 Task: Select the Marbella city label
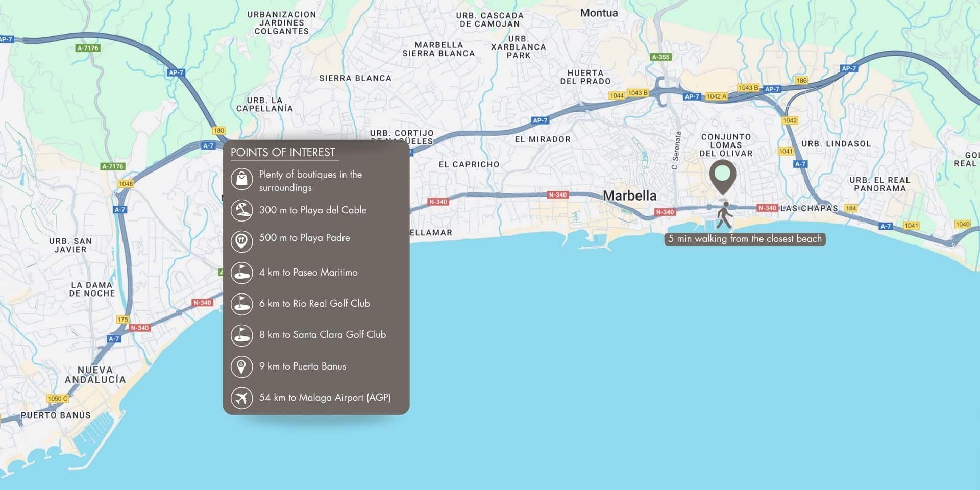(x=631, y=195)
